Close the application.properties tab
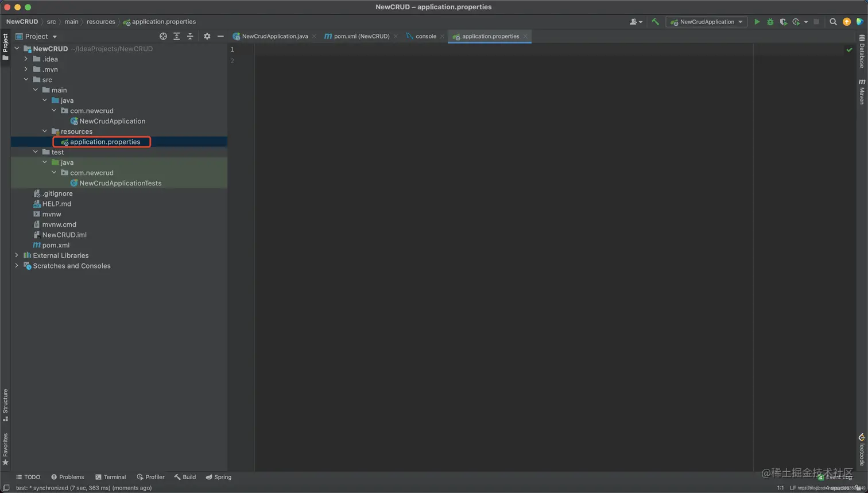 point(525,36)
